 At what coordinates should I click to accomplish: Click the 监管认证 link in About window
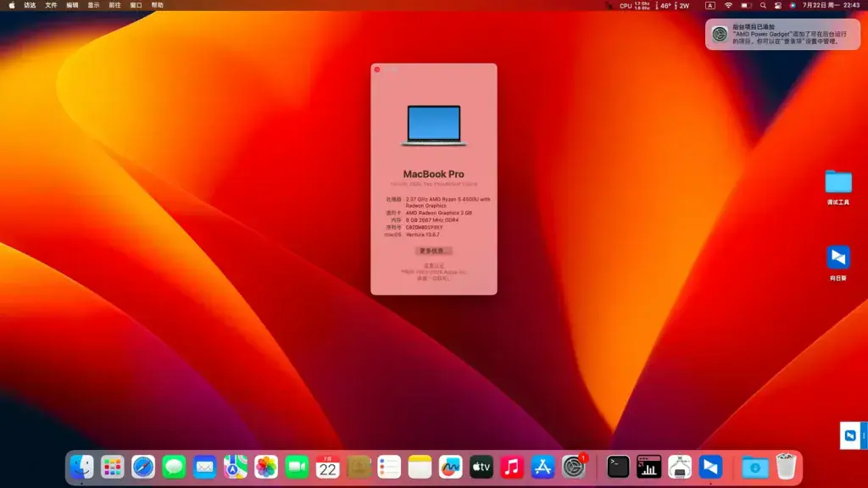pyautogui.click(x=433, y=265)
